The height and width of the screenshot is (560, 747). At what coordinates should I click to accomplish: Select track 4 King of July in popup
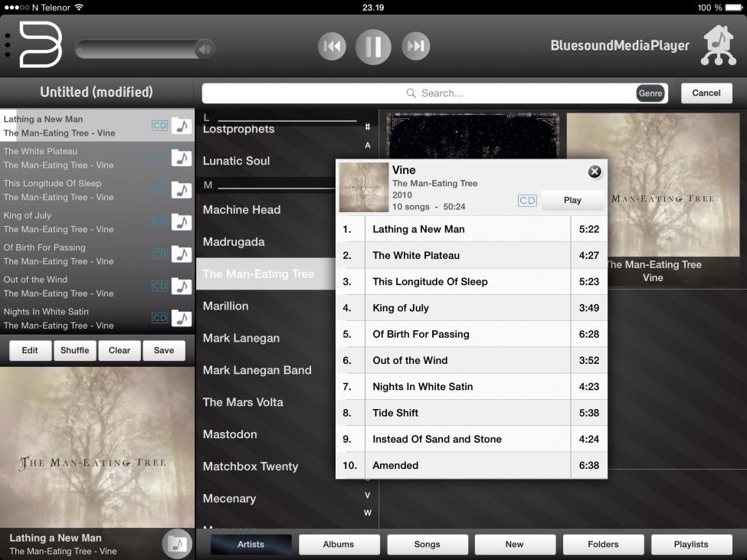[472, 308]
